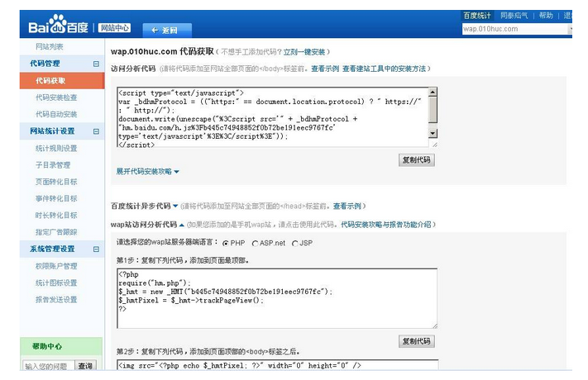The height and width of the screenshot is (380, 588).
Task: Open 指定广告跟踪 in the sidebar
Action: click(56, 232)
